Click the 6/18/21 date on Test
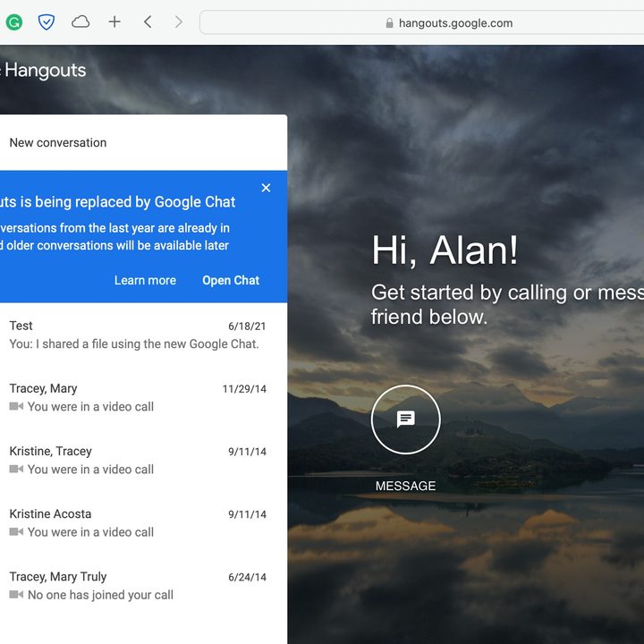Screen dimensions: 644x644 tap(247, 326)
